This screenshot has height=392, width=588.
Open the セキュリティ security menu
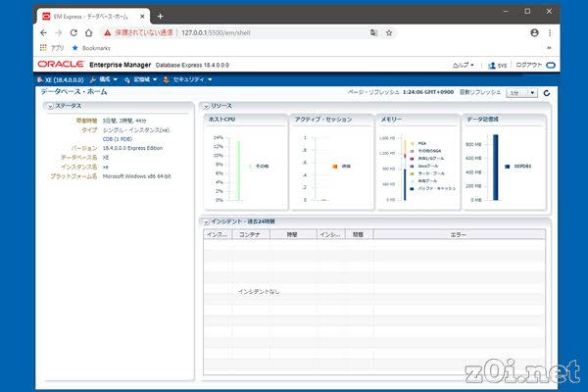(188, 79)
